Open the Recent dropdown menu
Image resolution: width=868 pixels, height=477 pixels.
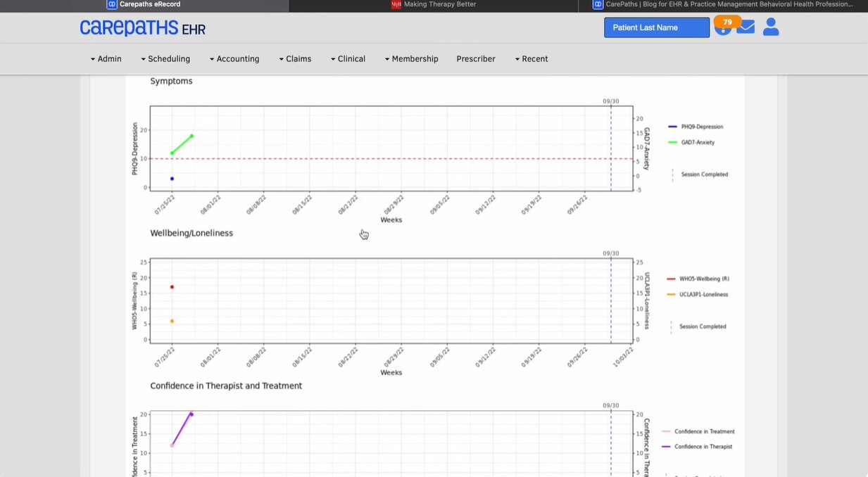[x=532, y=59]
